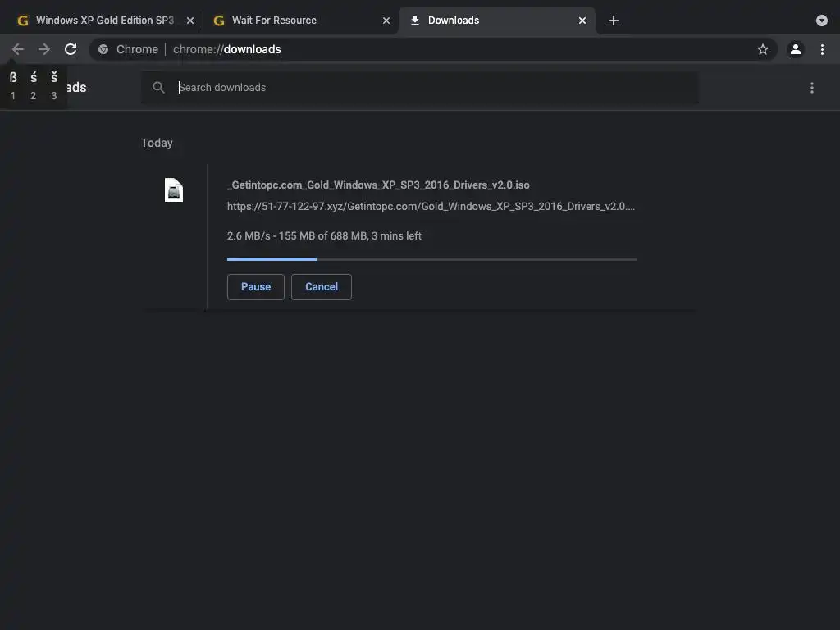Screen dimensions: 840x630
Task: Cancel the ISO download
Action: click(x=322, y=286)
